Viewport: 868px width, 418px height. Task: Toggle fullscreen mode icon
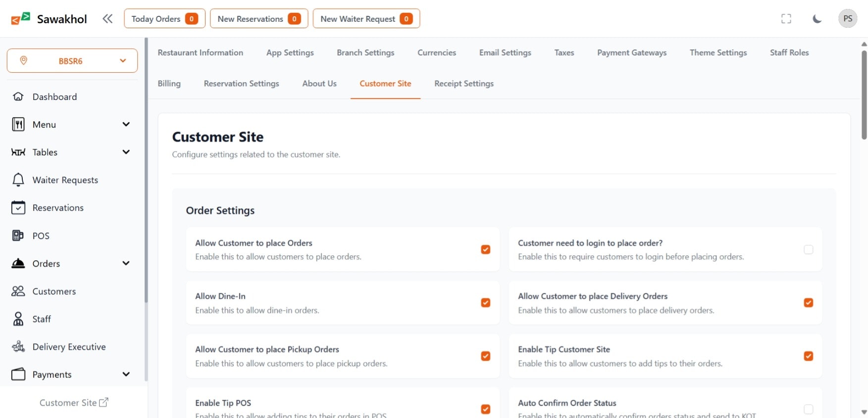pyautogui.click(x=786, y=19)
